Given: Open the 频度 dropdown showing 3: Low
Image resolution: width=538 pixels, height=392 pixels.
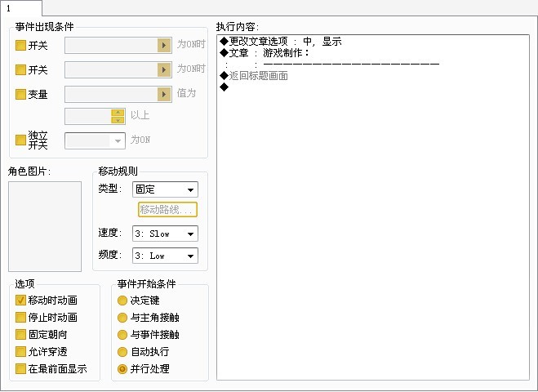Looking at the screenshot, I should (165, 256).
